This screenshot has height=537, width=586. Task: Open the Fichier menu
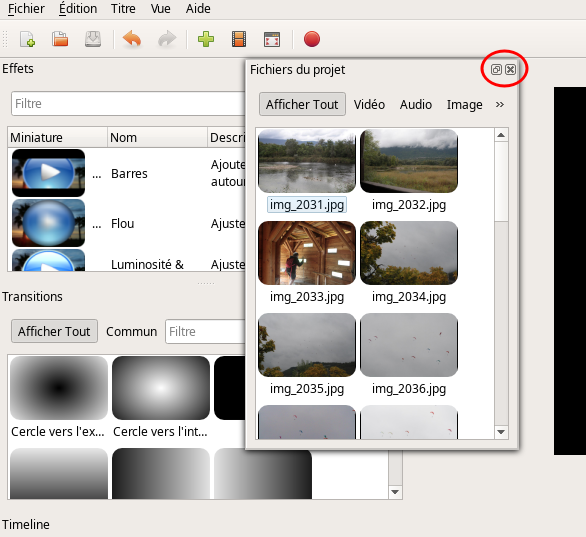[26, 8]
